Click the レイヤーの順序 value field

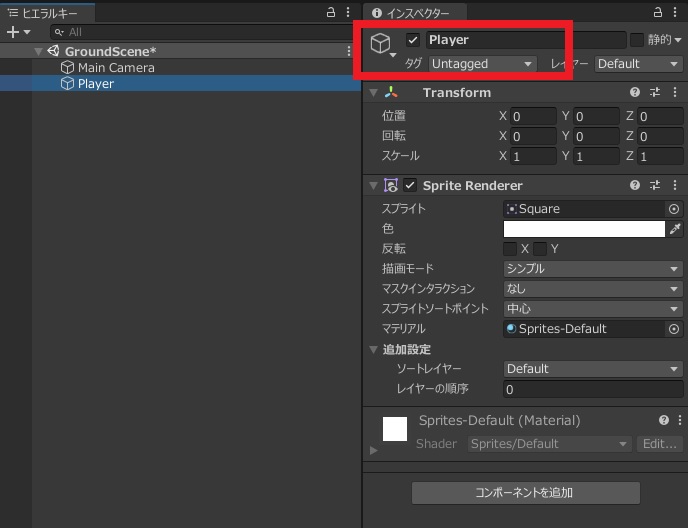point(593,389)
